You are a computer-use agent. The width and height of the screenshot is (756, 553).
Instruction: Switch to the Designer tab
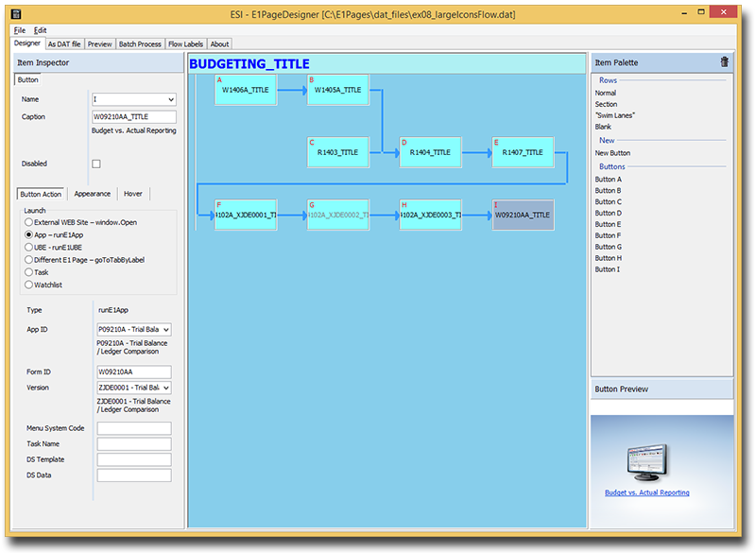click(x=27, y=43)
